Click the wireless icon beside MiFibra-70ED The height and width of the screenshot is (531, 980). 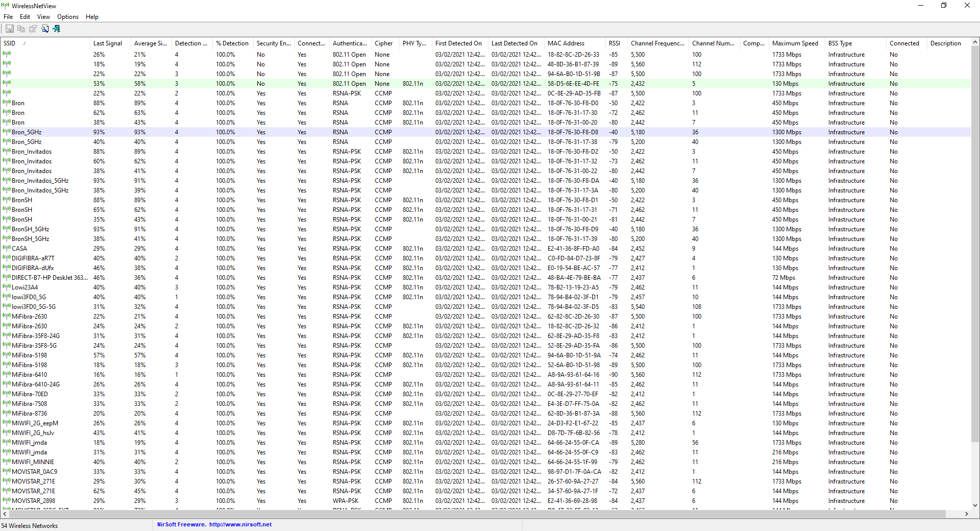pyautogui.click(x=7, y=394)
